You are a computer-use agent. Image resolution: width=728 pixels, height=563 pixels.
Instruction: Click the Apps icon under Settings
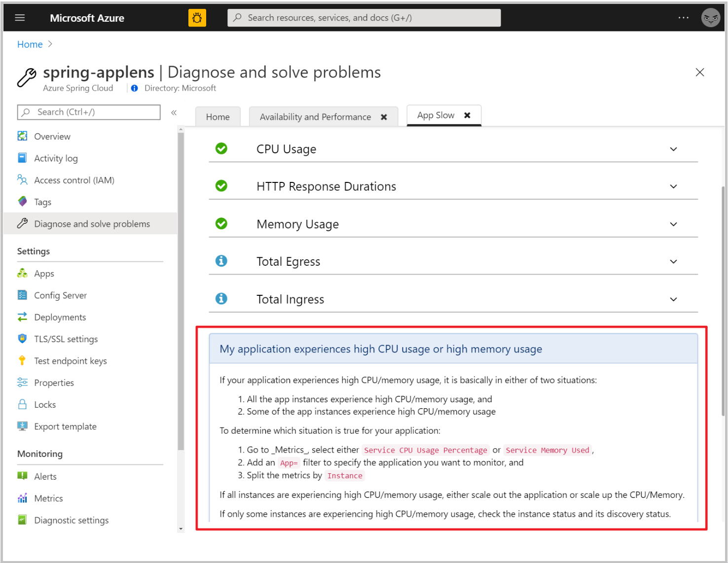pyautogui.click(x=22, y=273)
